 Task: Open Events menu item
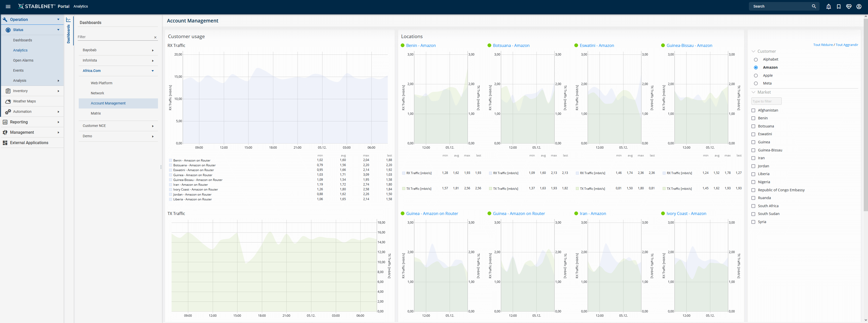[x=18, y=70]
